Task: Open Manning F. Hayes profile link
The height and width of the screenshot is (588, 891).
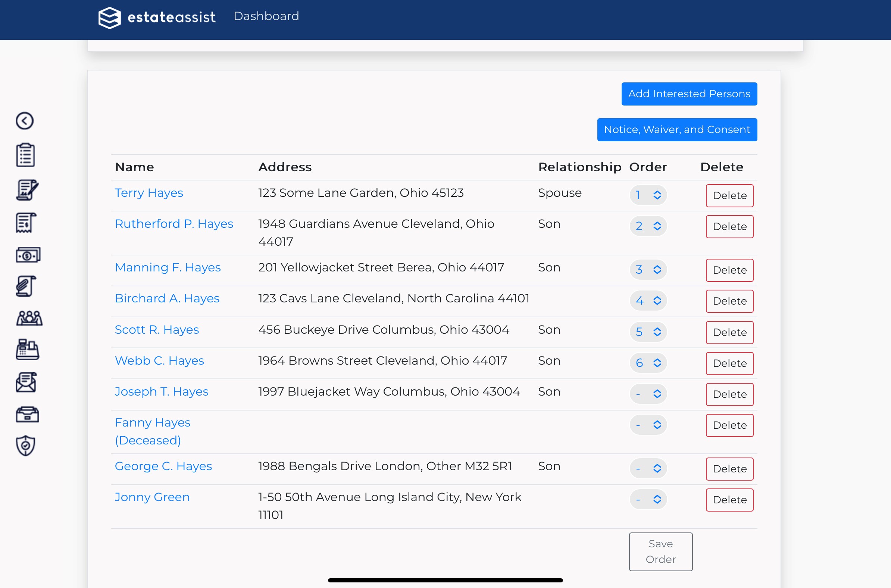Action: coord(168,267)
